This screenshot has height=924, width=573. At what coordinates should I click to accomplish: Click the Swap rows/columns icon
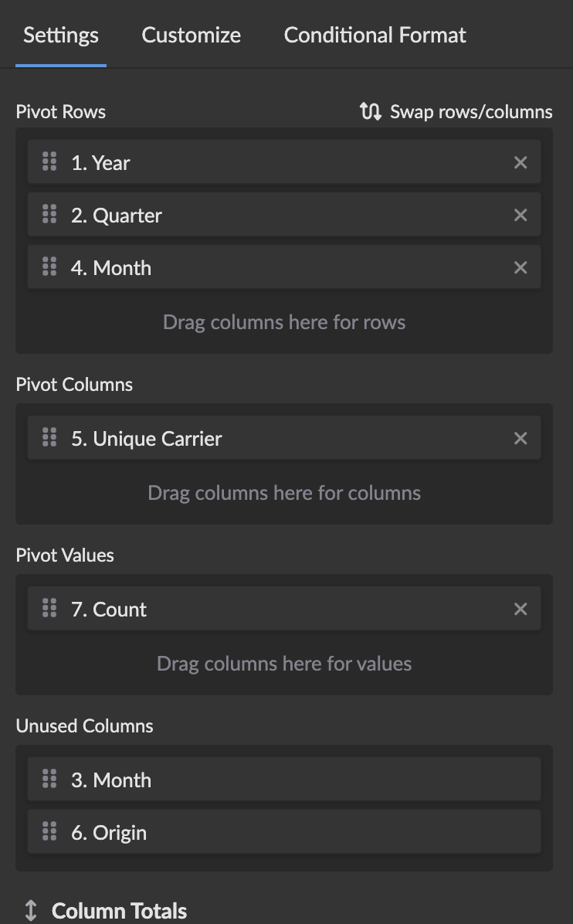click(x=371, y=111)
